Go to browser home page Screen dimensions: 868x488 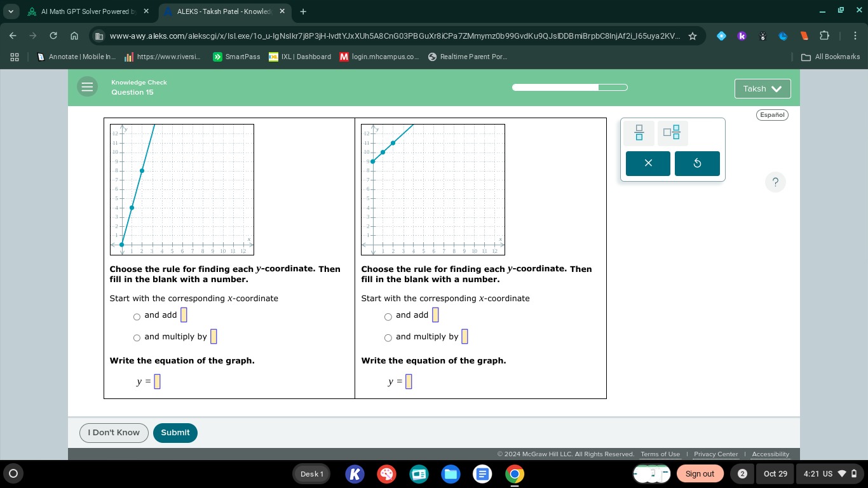tap(74, 36)
